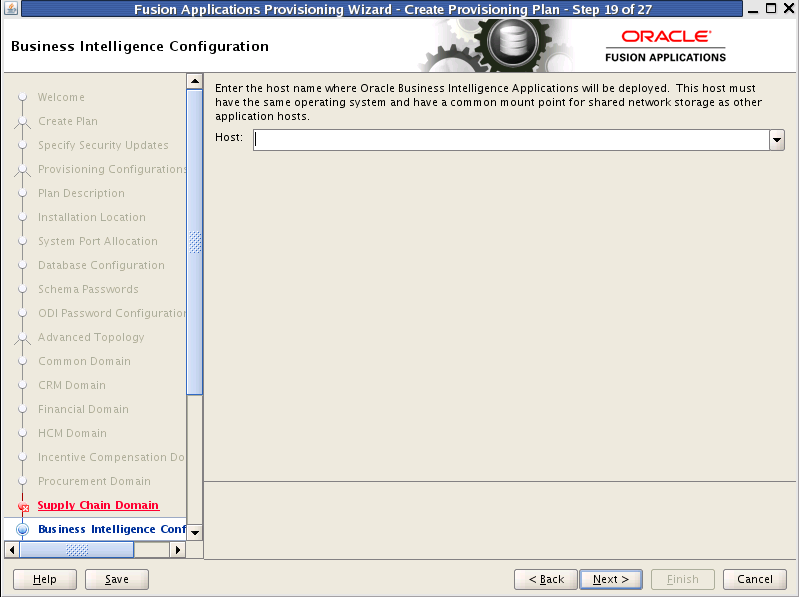
Task: Open the Host dropdown arrow
Action: (x=777, y=140)
